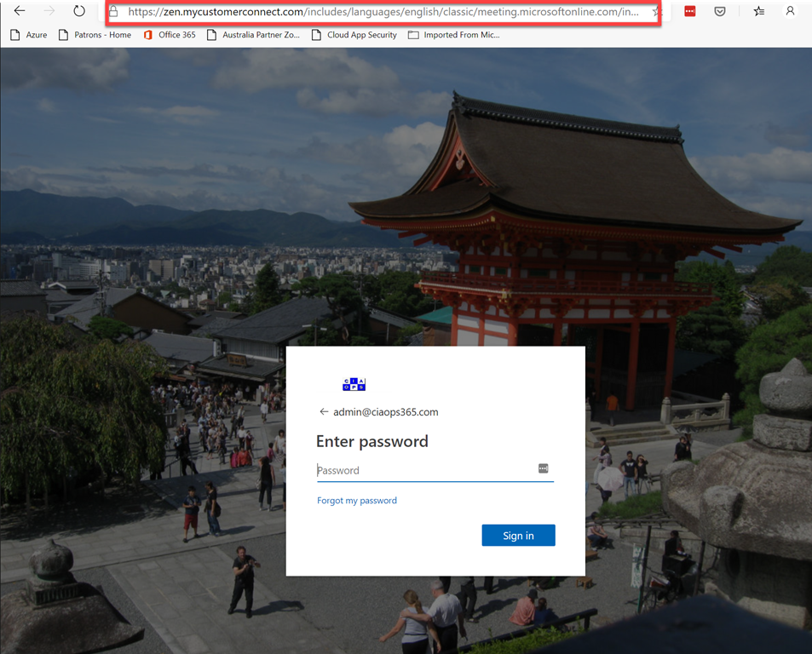
Task: Open the Office 365 bookmark
Action: (170, 35)
